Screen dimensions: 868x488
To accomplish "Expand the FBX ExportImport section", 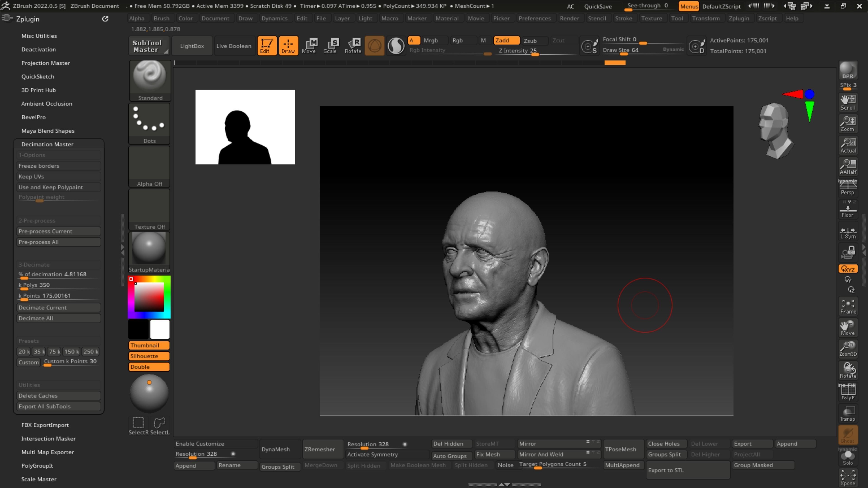I will pyautogui.click(x=45, y=425).
